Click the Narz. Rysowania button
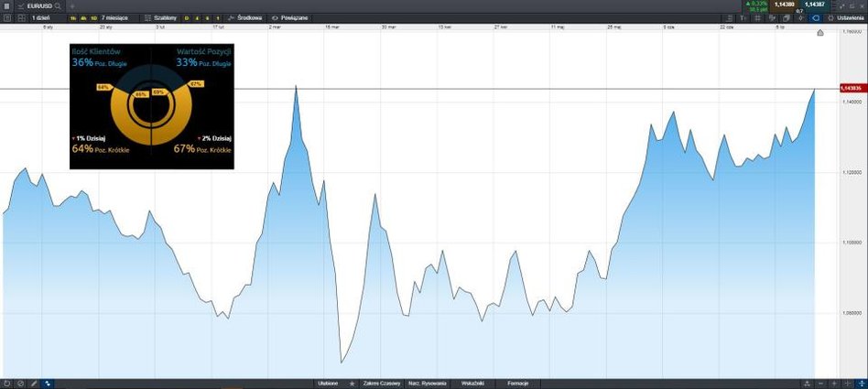The width and height of the screenshot is (868, 389). coord(427,383)
